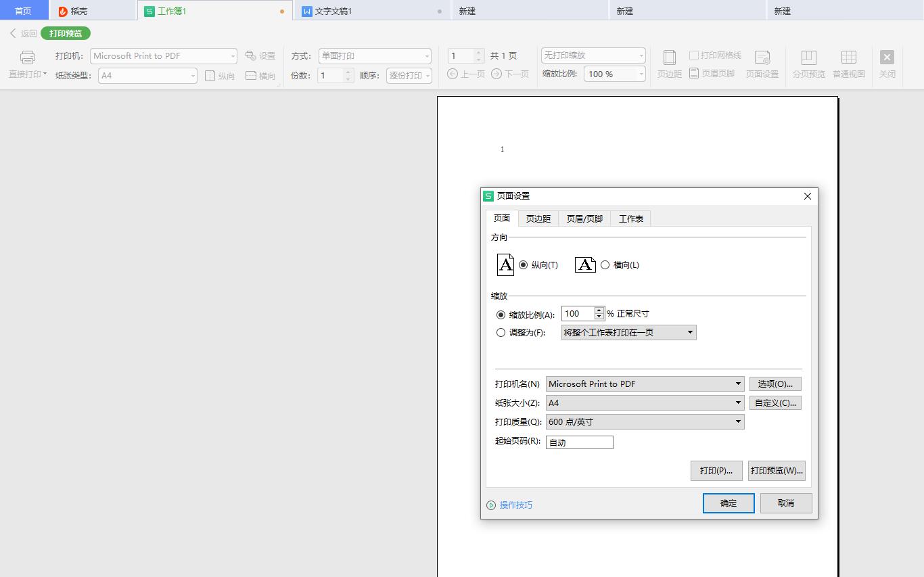Viewport: 924px width, 577px height.
Task: Click the operation tips play icon
Action: click(x=491, y=505)
